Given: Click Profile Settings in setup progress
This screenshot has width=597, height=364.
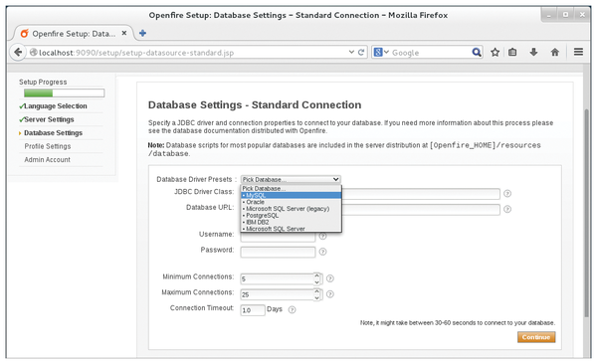Looking at the screenshot, I should click(x=48, y=146).
